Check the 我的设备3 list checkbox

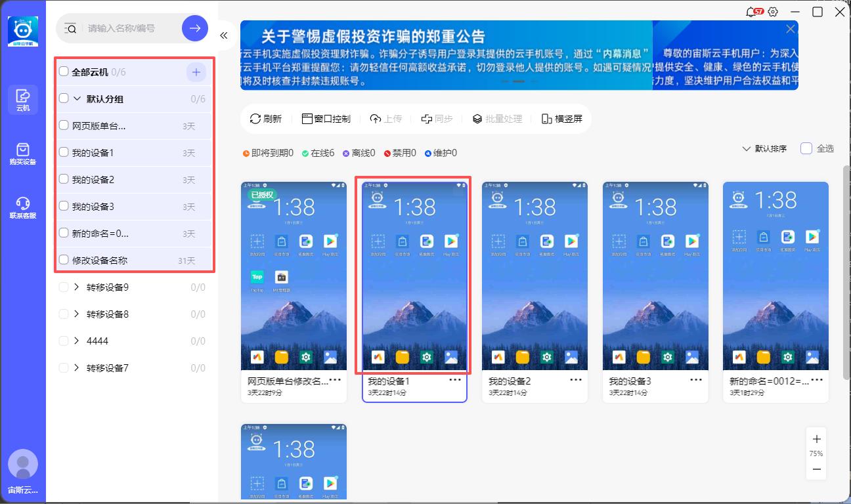[x=64, y=206]
